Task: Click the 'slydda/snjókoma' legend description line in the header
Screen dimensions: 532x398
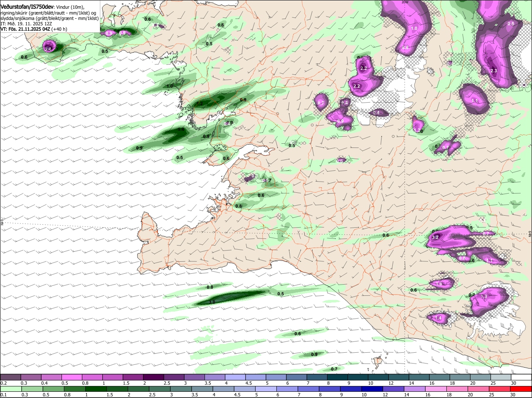Action: [x=49, y=18]
